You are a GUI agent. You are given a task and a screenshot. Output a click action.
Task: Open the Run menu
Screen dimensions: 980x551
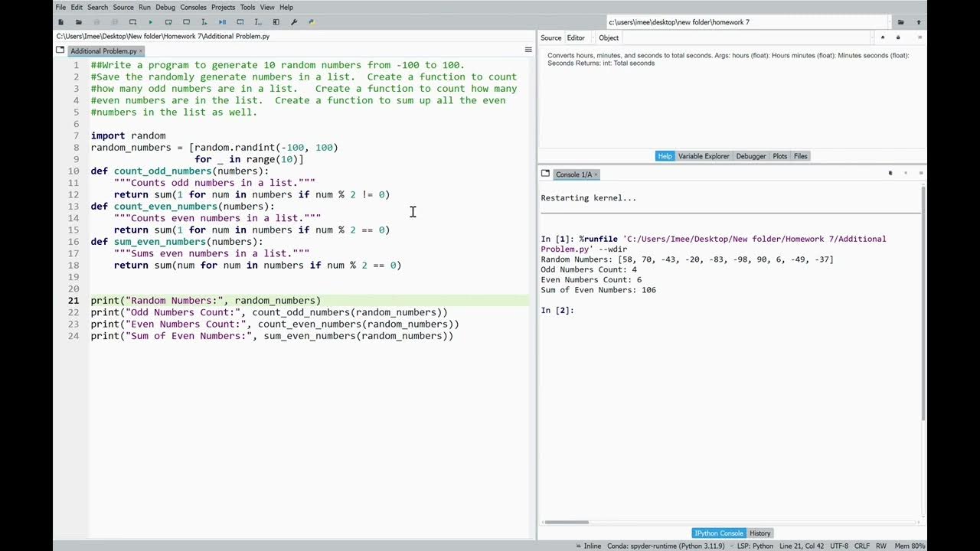click(145, 7)
